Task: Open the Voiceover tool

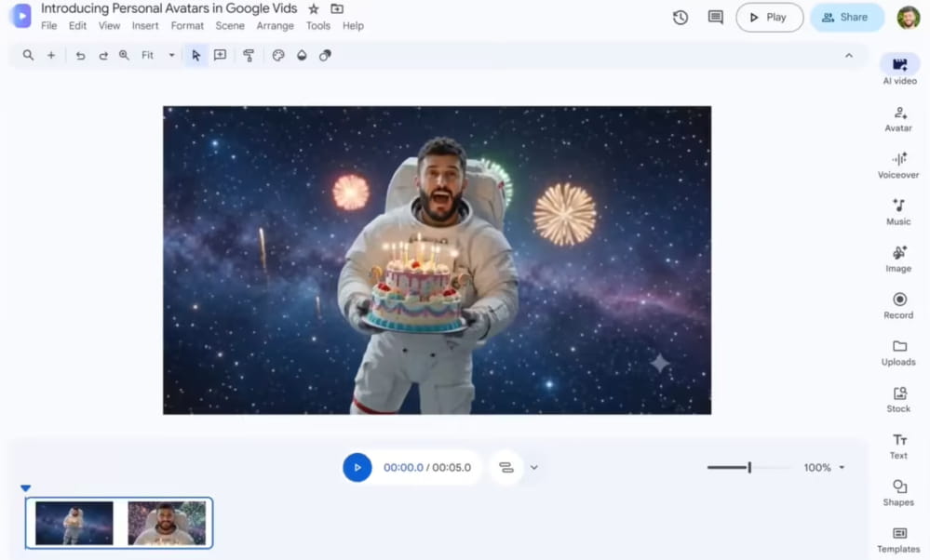Action: (x=898, y=166)
